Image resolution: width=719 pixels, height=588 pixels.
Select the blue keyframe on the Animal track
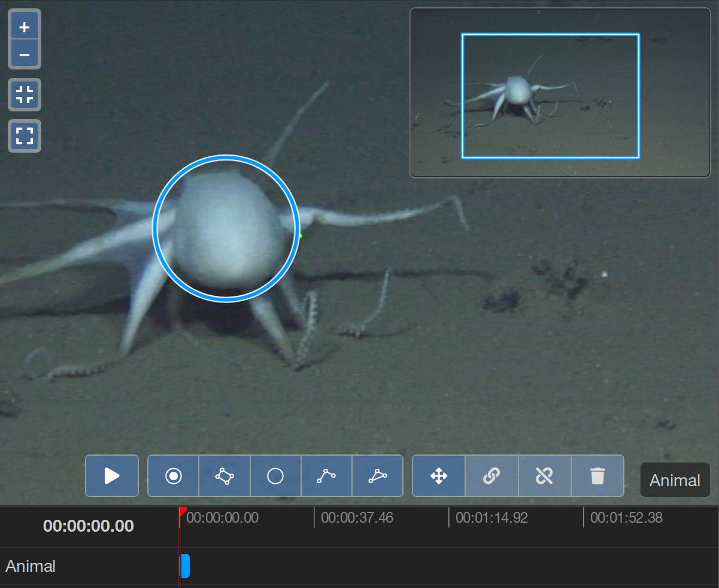coord(185,566)
